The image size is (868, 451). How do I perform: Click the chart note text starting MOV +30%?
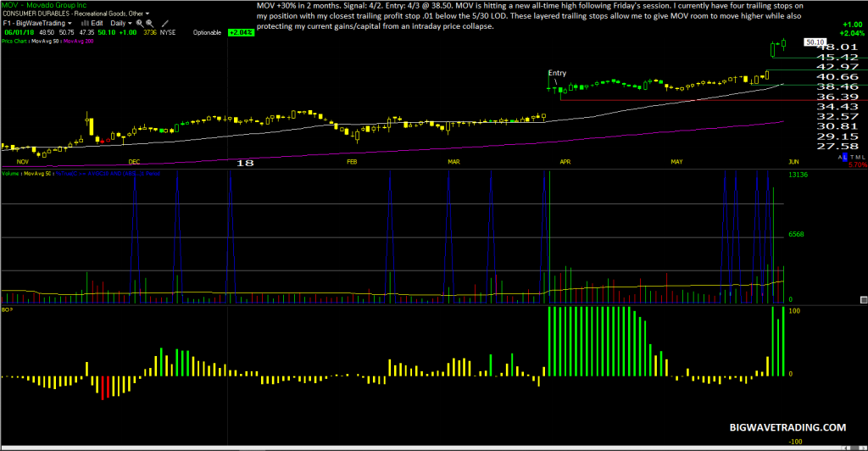(x=530, y=15)
